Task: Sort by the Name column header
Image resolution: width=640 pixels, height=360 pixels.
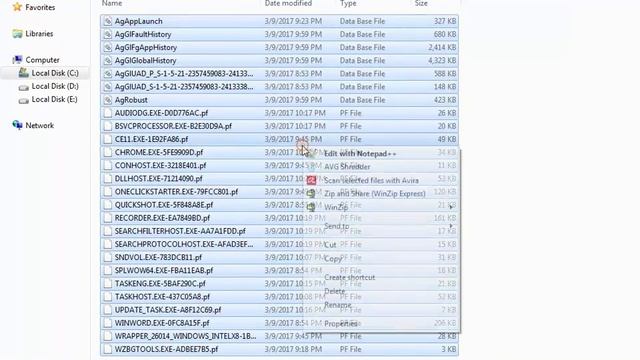Action: pos(112,3)
